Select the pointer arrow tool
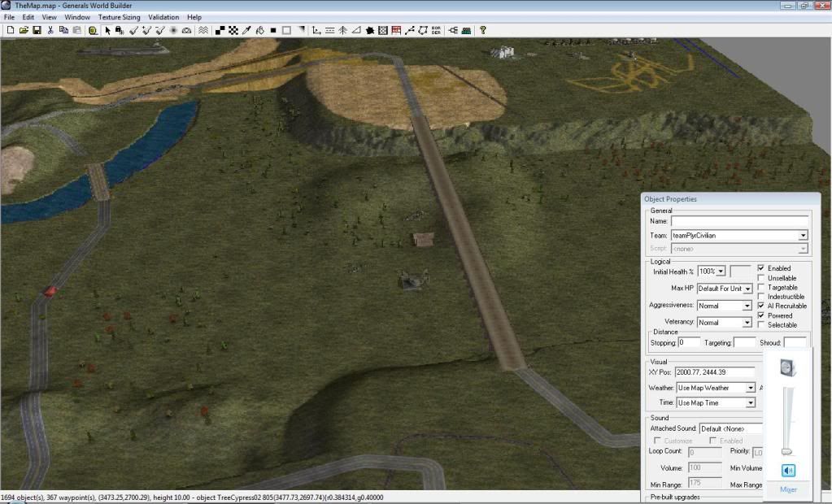Screen dimensions: 832x504 click(107, 30)
